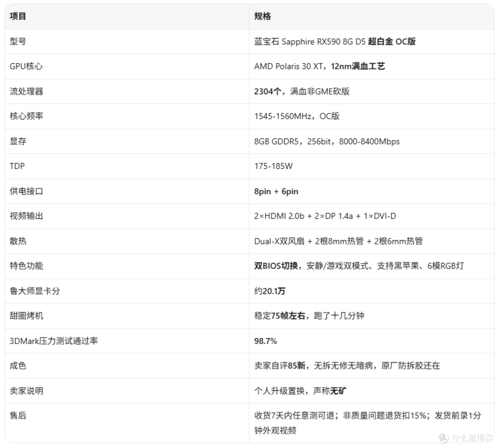Click the 项目 column header
The image size is (497, 448).
(x=18, y=16)
